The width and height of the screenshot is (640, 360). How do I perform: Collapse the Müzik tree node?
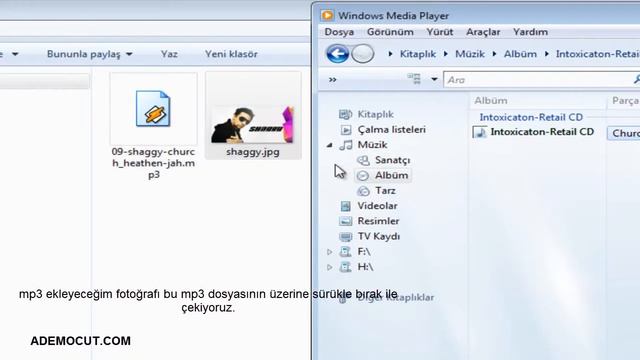point(329,145)
